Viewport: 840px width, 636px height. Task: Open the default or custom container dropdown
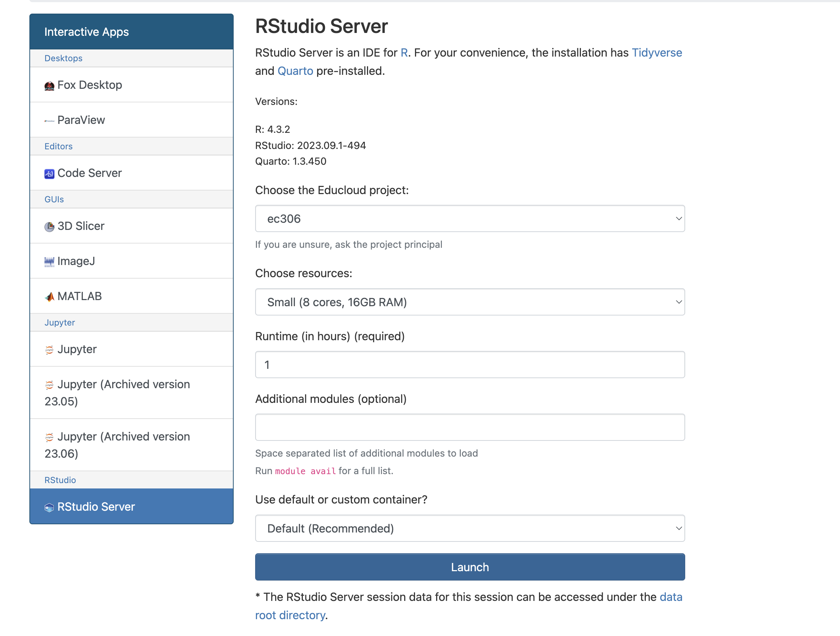[470, 528]
